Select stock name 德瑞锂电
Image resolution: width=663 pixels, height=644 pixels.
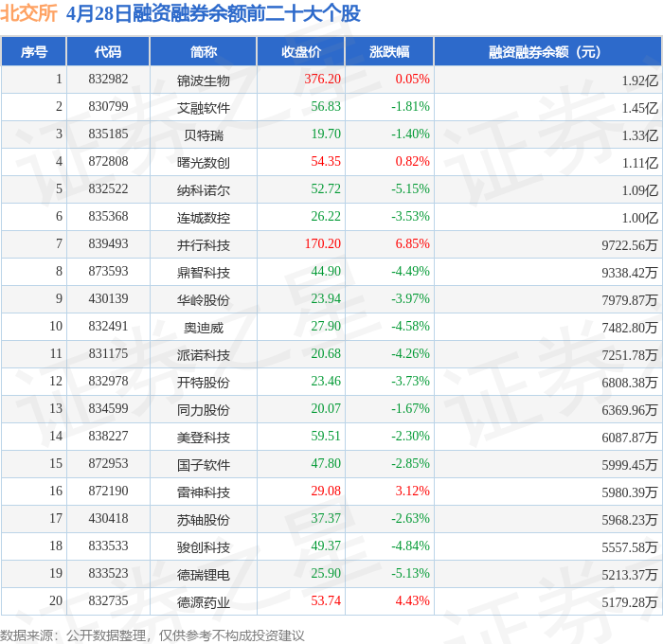click(x=204, y=575)
